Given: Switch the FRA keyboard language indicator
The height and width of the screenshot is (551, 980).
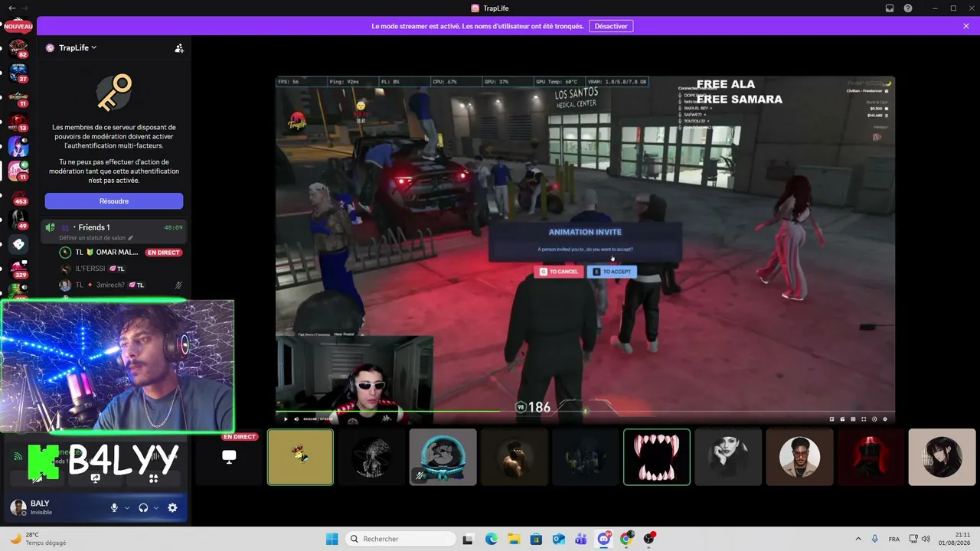Looking at the screenshot, I should (894, 539).
